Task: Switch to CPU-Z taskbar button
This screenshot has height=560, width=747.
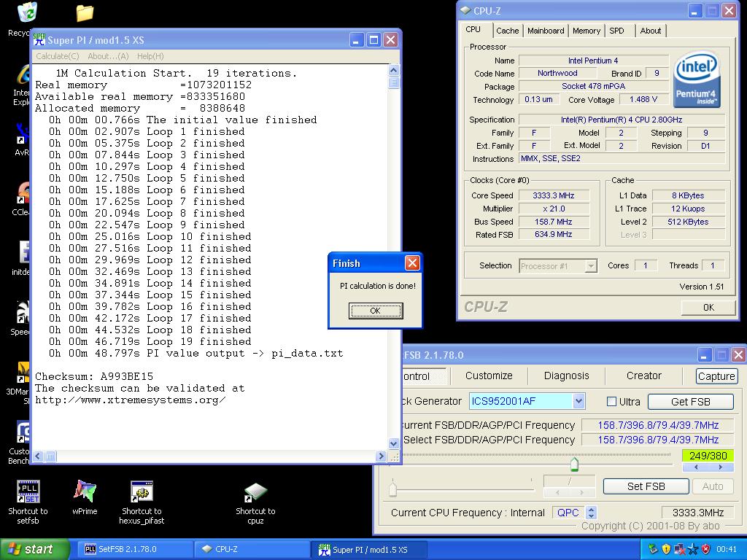Action: click(252, 549)
